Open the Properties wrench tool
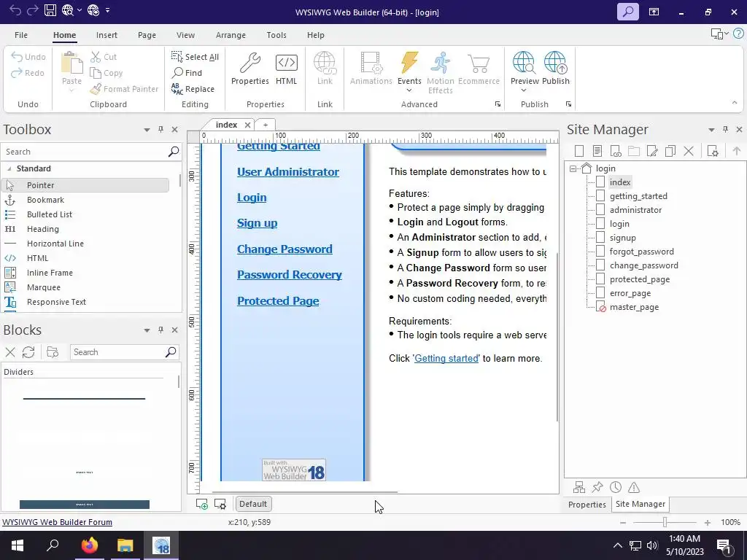Image resolution: width=747 pixels, height=560 pixels. click(249, 69)
